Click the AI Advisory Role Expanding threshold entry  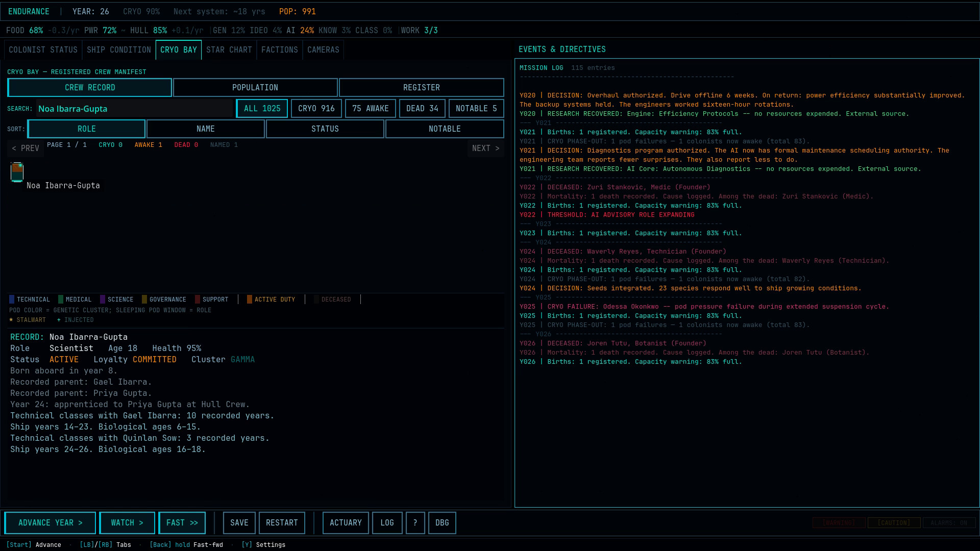[607, 215]
